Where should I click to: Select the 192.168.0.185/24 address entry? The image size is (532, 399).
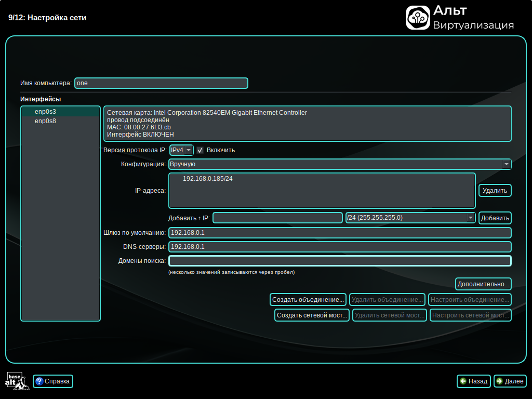click(x=207, y=179)
